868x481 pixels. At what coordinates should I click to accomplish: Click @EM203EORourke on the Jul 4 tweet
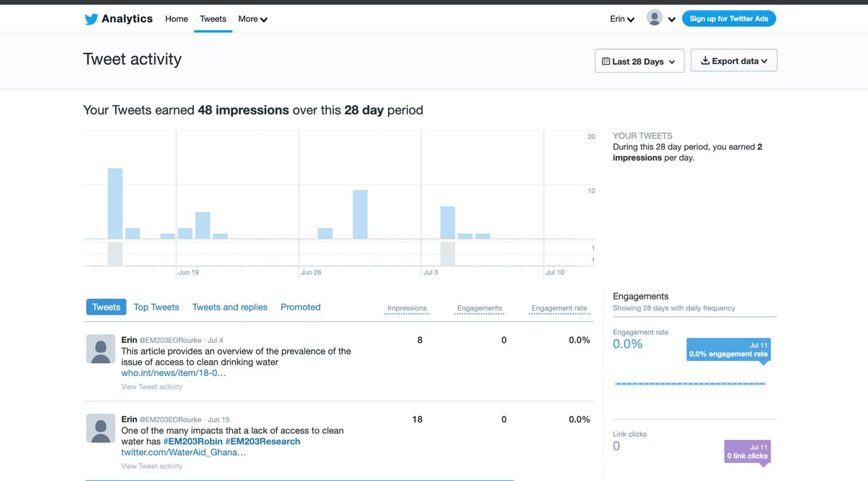[x=171, y=340]
